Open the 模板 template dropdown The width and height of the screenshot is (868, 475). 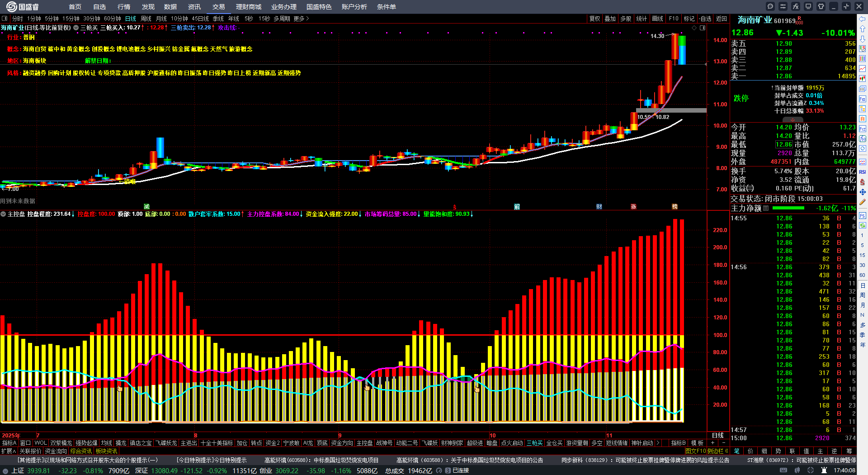(x=698, y=443)
